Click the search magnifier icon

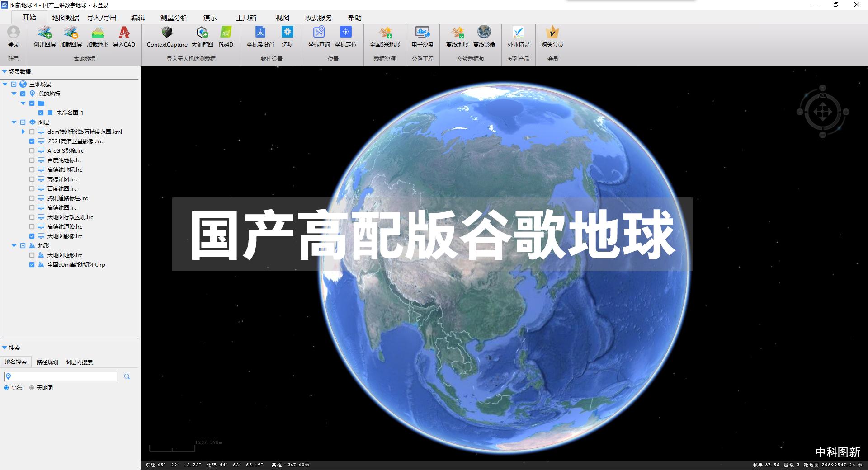pyautogui.click(x=127, y=376)
